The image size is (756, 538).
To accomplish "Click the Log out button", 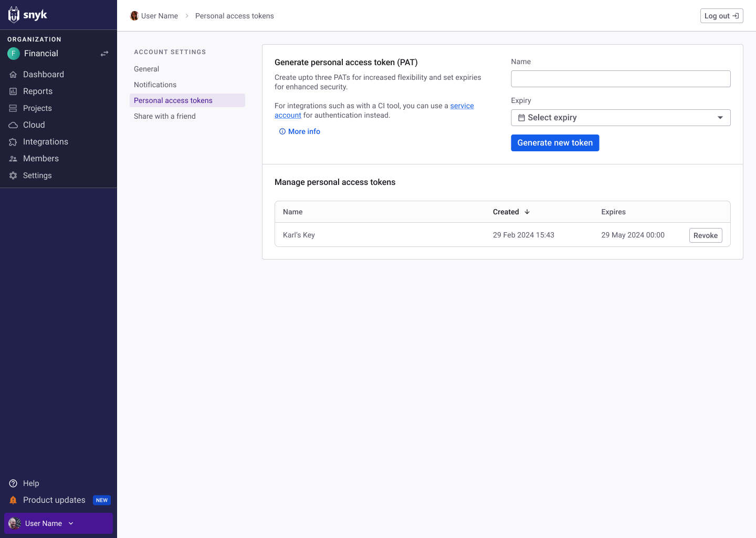I will [x=721, y=16].
